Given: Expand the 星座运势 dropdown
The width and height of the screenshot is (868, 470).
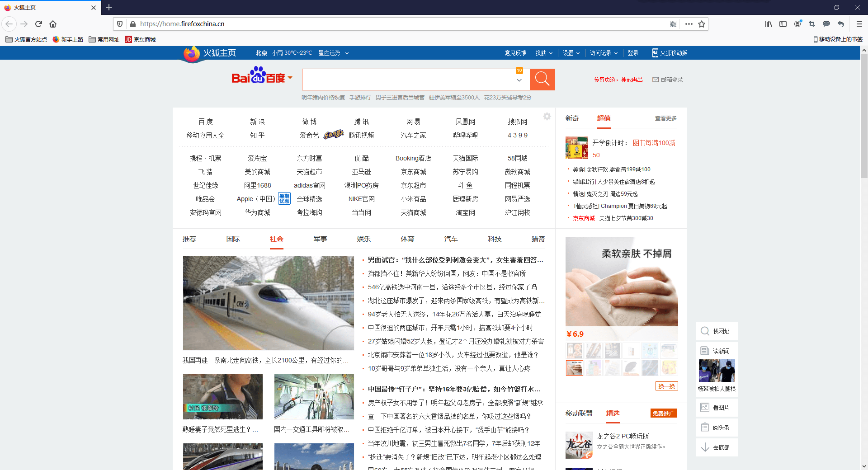Looking at the screenshot, I should (333, 53).
